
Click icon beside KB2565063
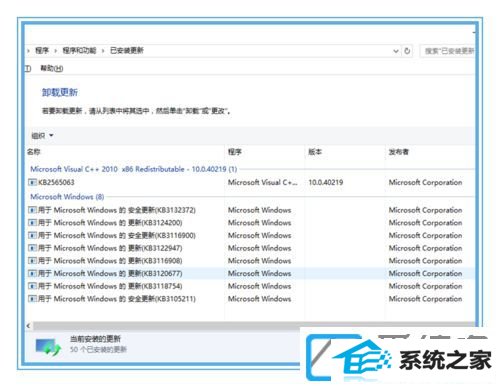click(x=32, y=182)
